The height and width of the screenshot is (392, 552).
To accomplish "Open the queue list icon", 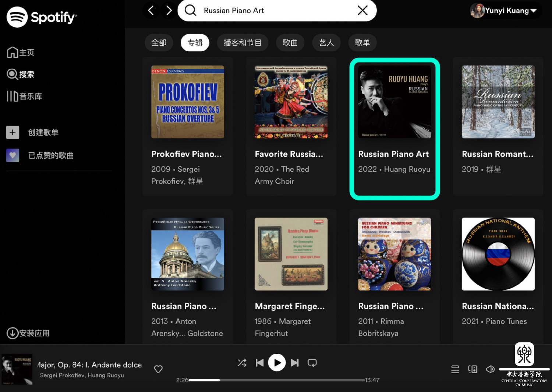I will 455,369.
